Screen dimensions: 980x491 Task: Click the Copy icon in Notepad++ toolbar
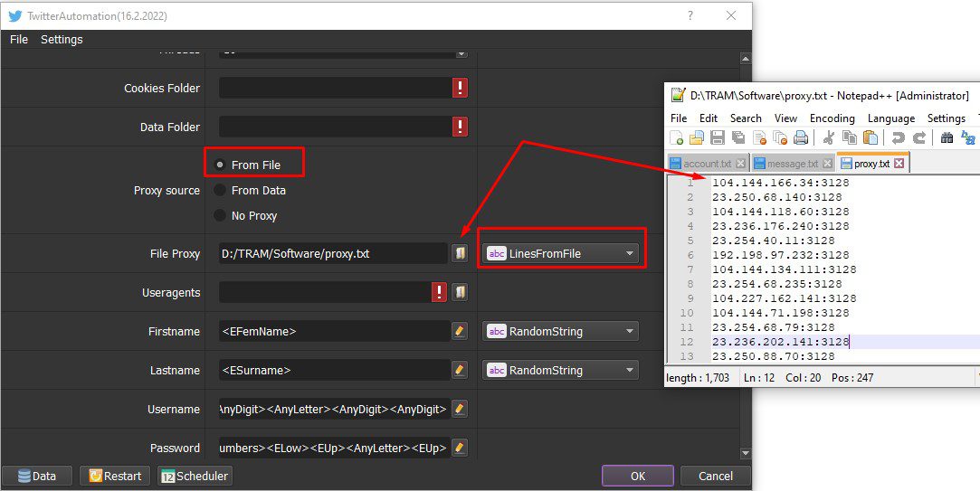point(850,137)
